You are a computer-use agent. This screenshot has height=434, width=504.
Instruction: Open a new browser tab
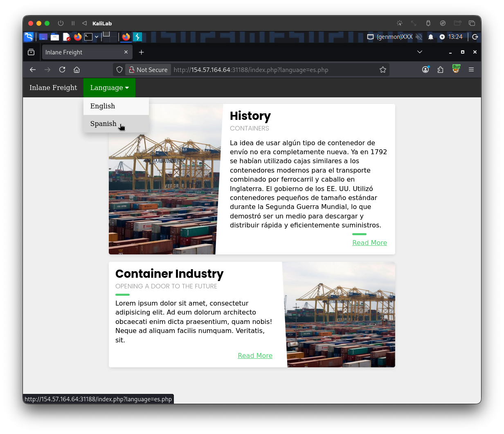pos(142,52)
